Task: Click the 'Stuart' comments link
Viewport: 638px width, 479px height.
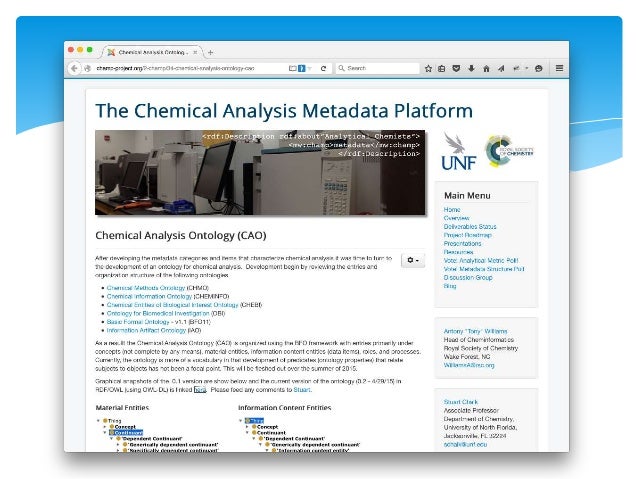Action: click(x=302, y=390)
